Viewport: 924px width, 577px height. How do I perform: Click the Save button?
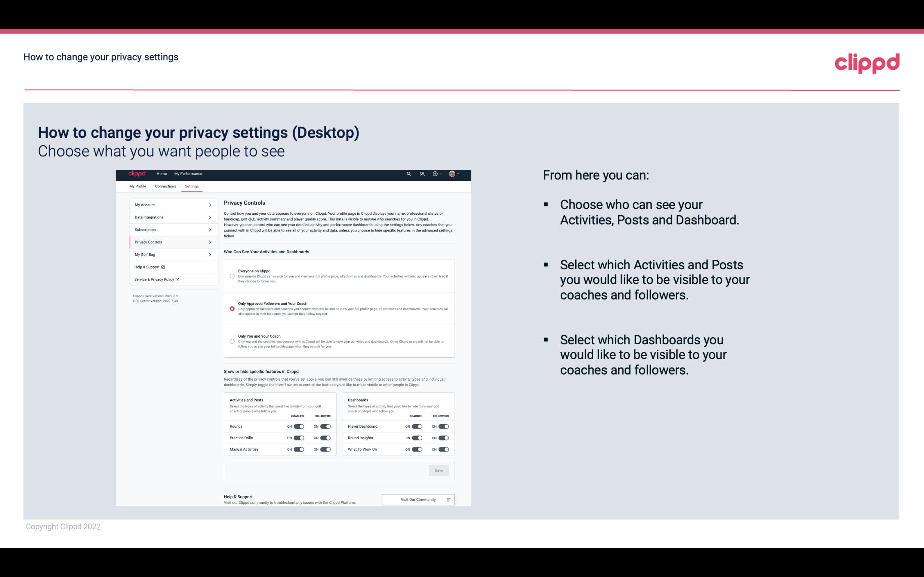[438, 470]
